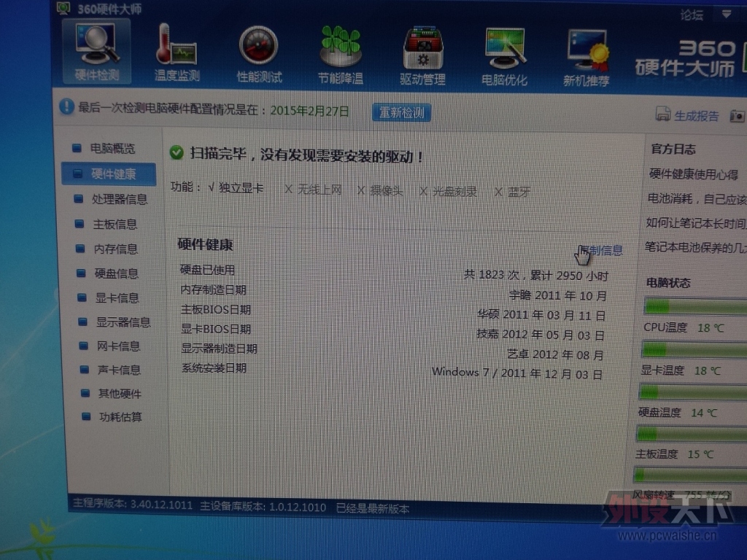Select 硬件健康 in the sidebar
This screenshot has width=747, height=560.
[x=109, y=174]
